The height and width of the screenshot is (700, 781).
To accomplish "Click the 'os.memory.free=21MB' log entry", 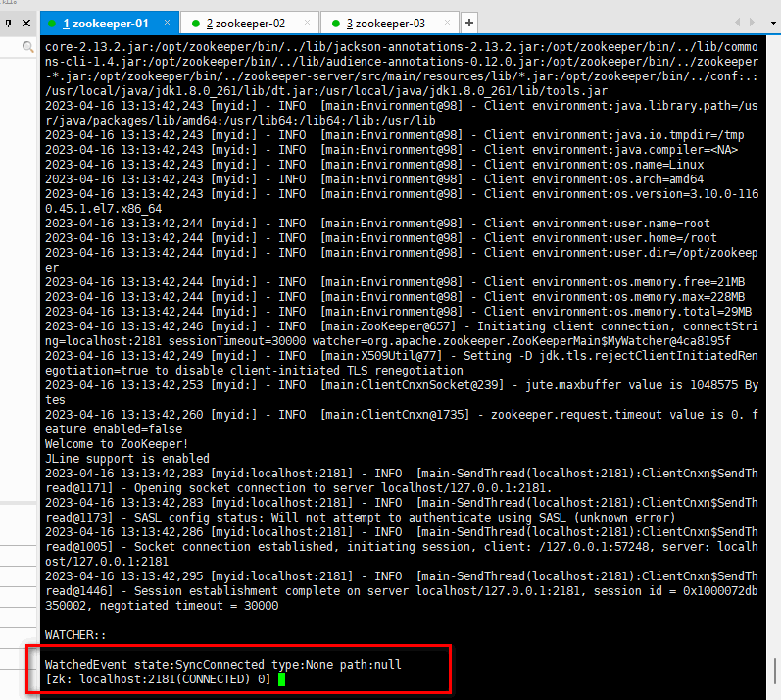I will pos(395,282).
